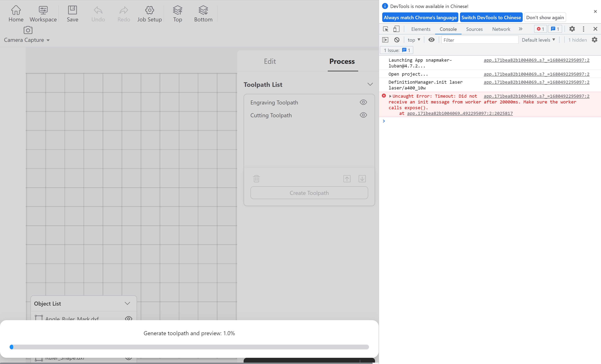Click Switch DevTools to Chinese
The image size is (601, 364).
(491, 17)
